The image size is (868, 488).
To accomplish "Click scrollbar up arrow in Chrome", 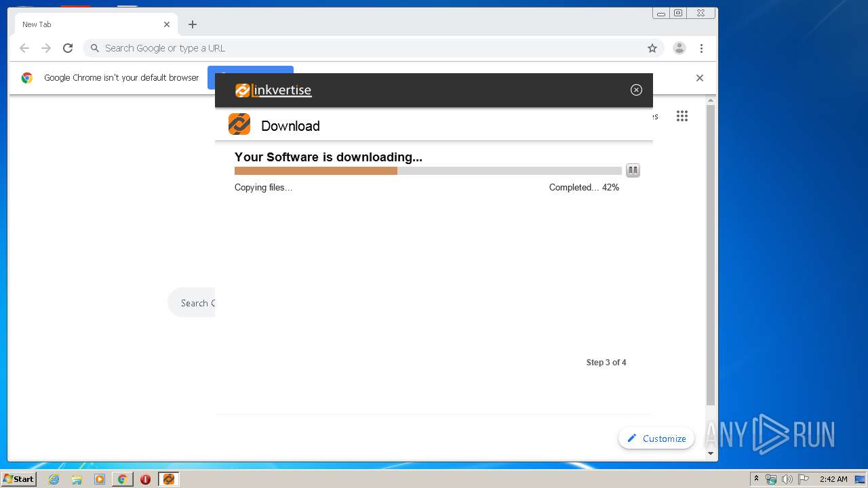I will coord(711,100).
